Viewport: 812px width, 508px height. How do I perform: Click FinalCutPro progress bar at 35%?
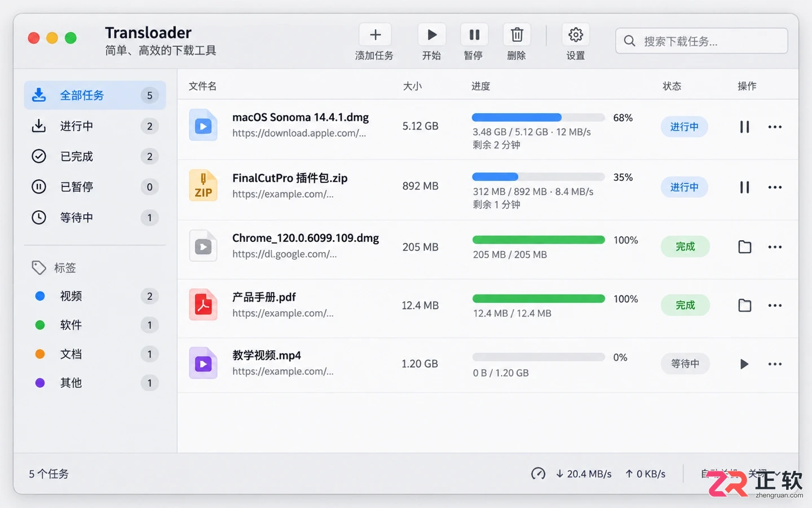pyautogui.click(x=539, y=176)
